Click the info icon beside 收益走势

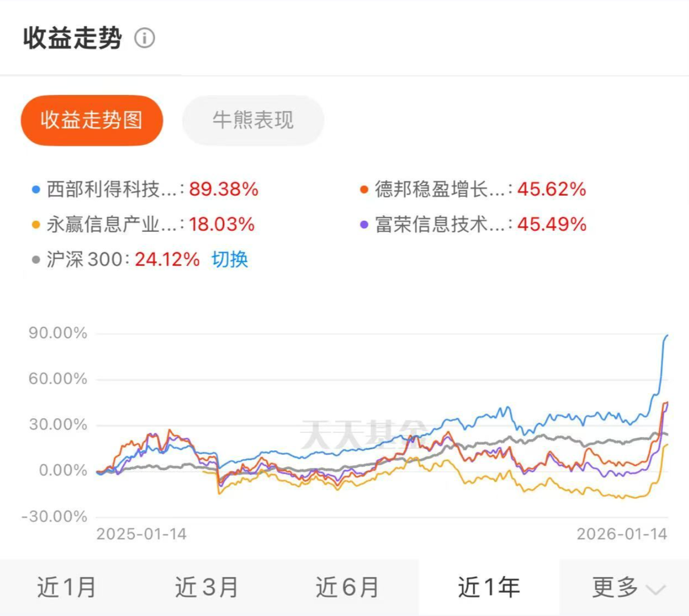click(145, 38)
